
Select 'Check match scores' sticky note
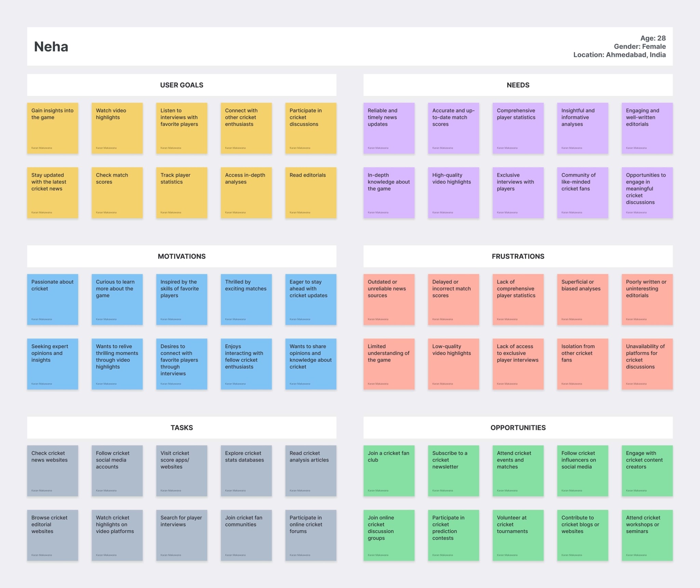(x=117, y=193)
